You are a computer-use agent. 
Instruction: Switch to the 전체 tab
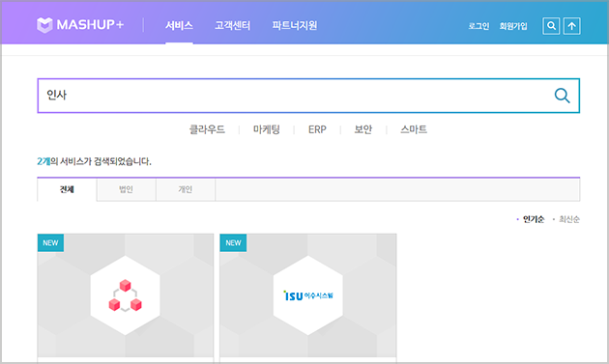point(67,189)
